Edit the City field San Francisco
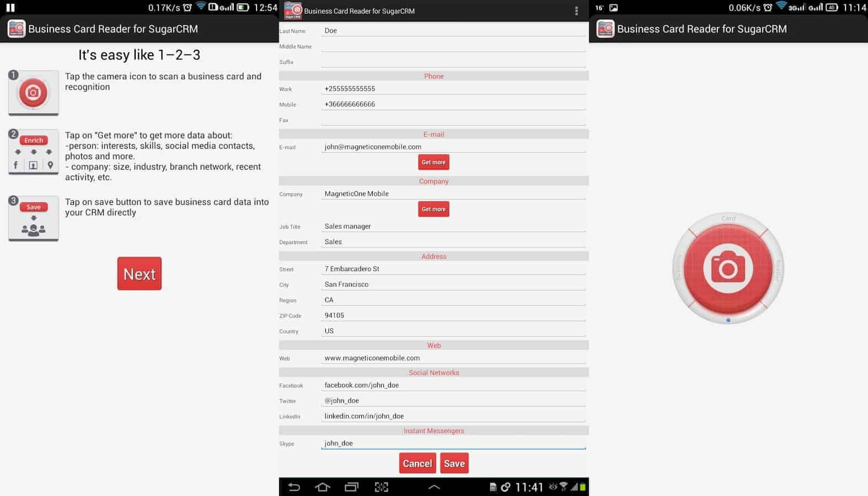The height and width of the screenshot is (496, 868). [453, 284]
